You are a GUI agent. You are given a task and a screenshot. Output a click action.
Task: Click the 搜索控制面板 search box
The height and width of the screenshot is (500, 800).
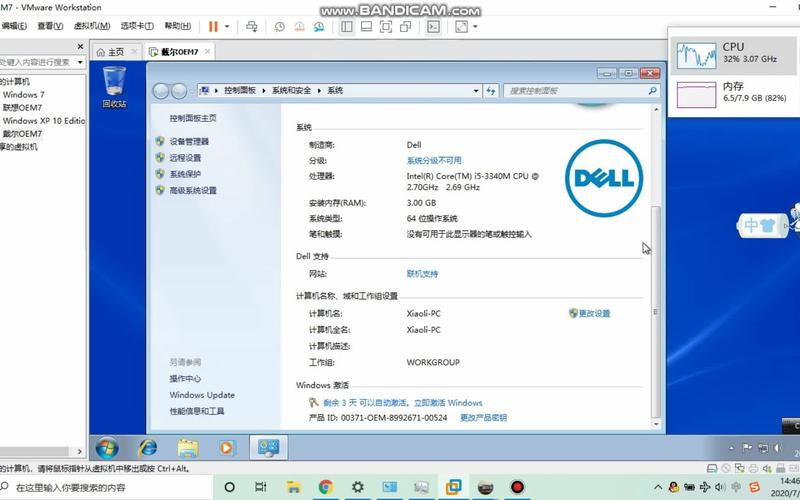pyautogui.click(x=582, y=91)
